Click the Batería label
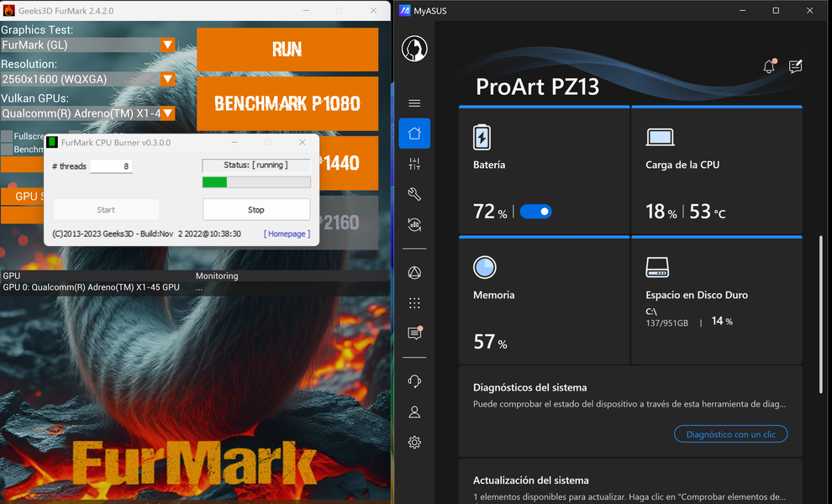 (489, 165)
